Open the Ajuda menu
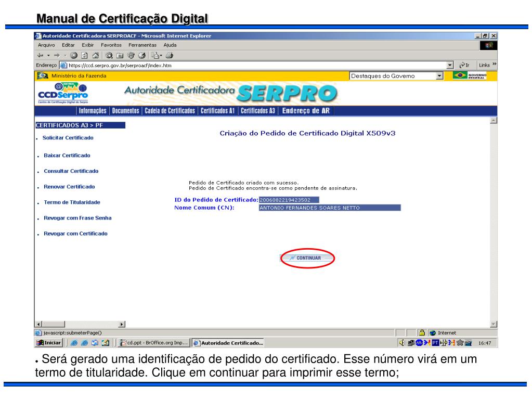Screen dimensions: 532x399 coord(170,45)
